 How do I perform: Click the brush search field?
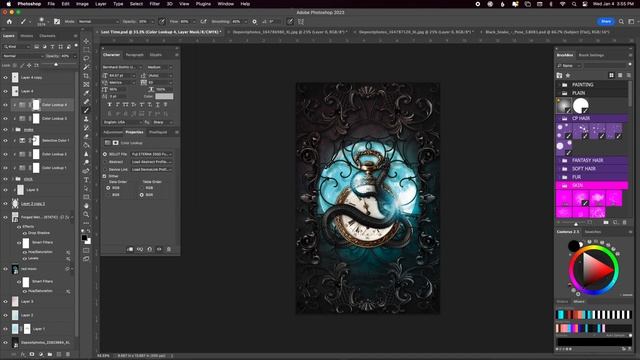tap(606, 65)
